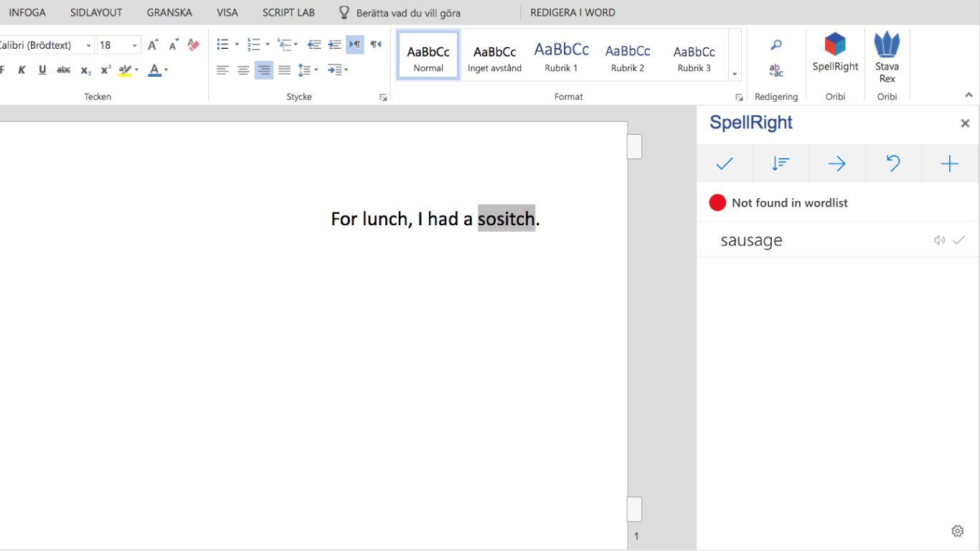This screenshot has width=980, height=551.
Task: Open the bullet list dropdown arrow
Action: point(237,44)
